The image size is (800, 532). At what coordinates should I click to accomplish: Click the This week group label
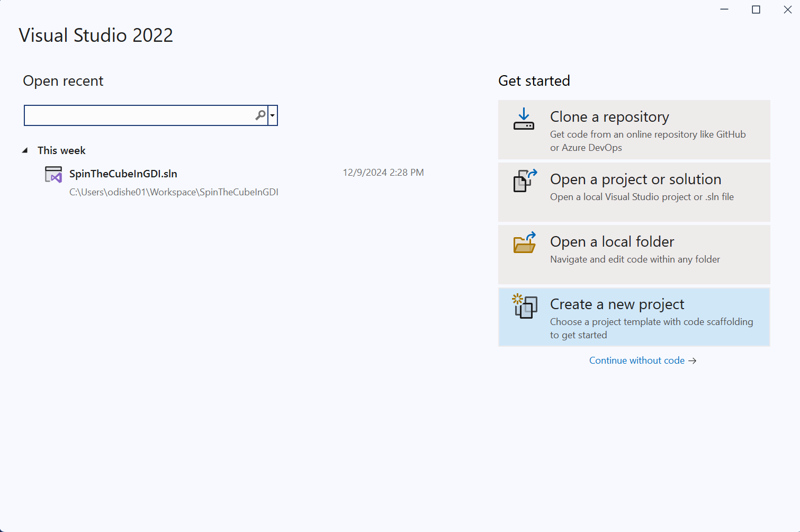(x=61, y=150)
